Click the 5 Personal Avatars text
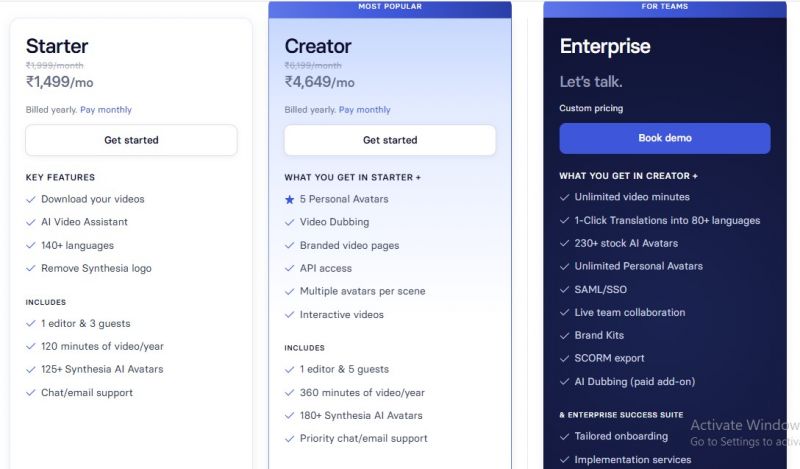Image resolution: width=800 pixels, height=469 pixels. pyautogui.click(x=344, y=199)
